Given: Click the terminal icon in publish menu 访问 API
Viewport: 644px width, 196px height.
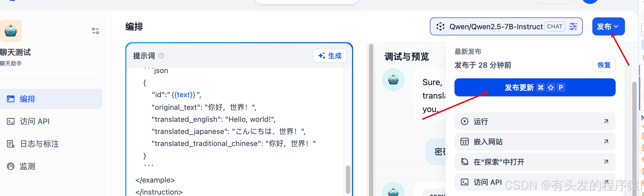Looking at the screenshot, I should coord(465,182).
